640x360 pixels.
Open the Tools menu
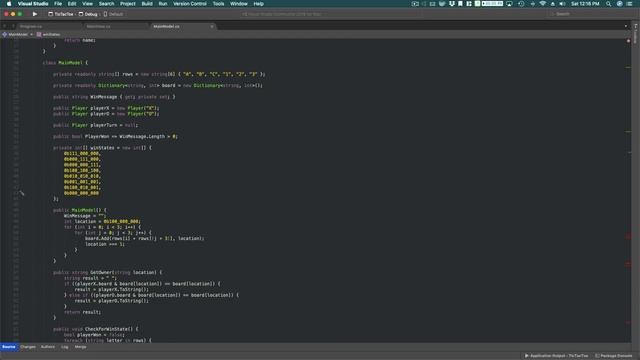click(x=218, y=4)
